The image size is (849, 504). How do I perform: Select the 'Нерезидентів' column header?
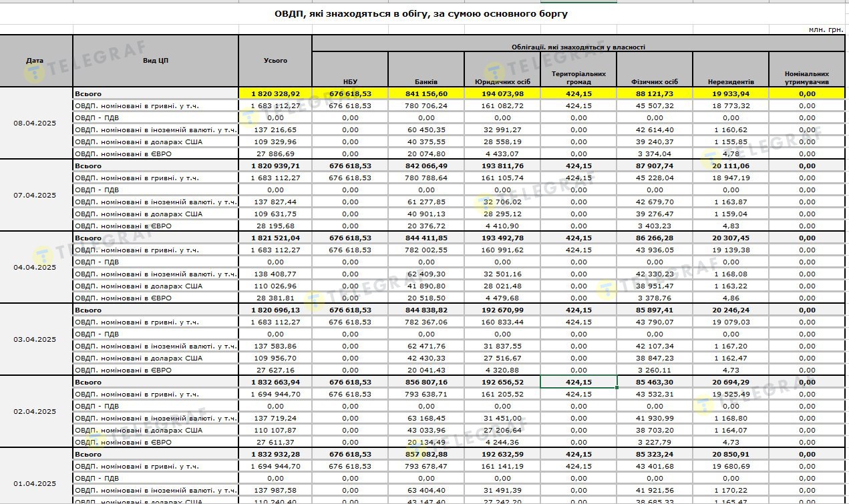731,69
